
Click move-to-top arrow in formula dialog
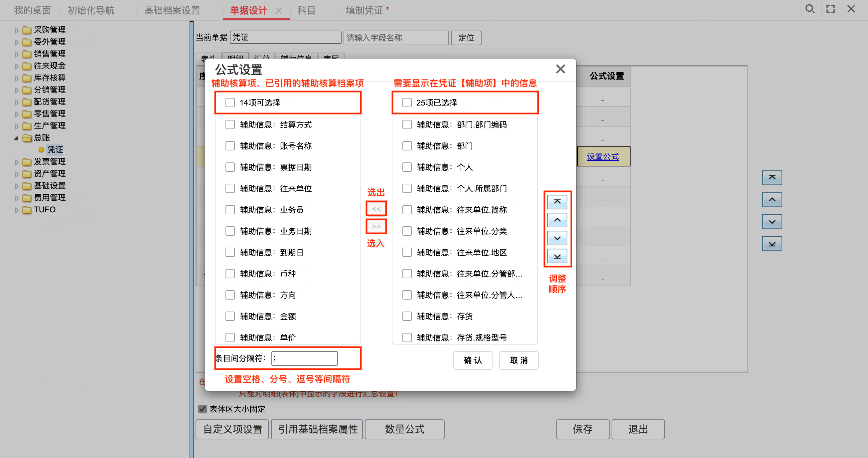[557, 202]
